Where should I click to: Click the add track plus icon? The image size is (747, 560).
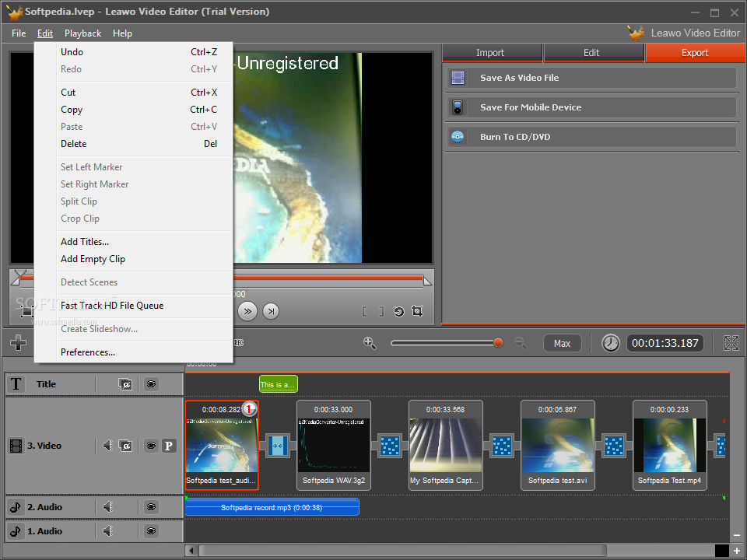(x=18, y=342)
